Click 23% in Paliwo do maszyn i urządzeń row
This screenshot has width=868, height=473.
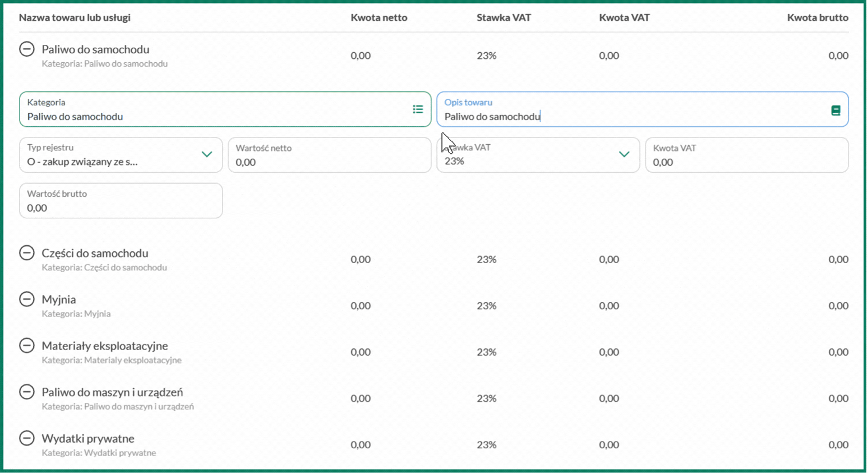pyautogui.click(x=487, y=398)
